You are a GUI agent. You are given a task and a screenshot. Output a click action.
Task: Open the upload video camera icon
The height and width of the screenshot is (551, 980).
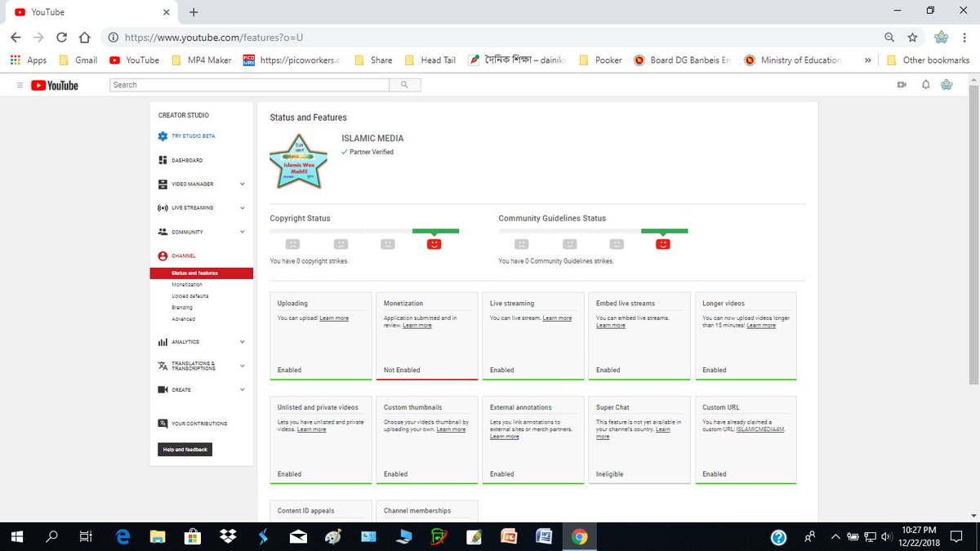[902, 85]
